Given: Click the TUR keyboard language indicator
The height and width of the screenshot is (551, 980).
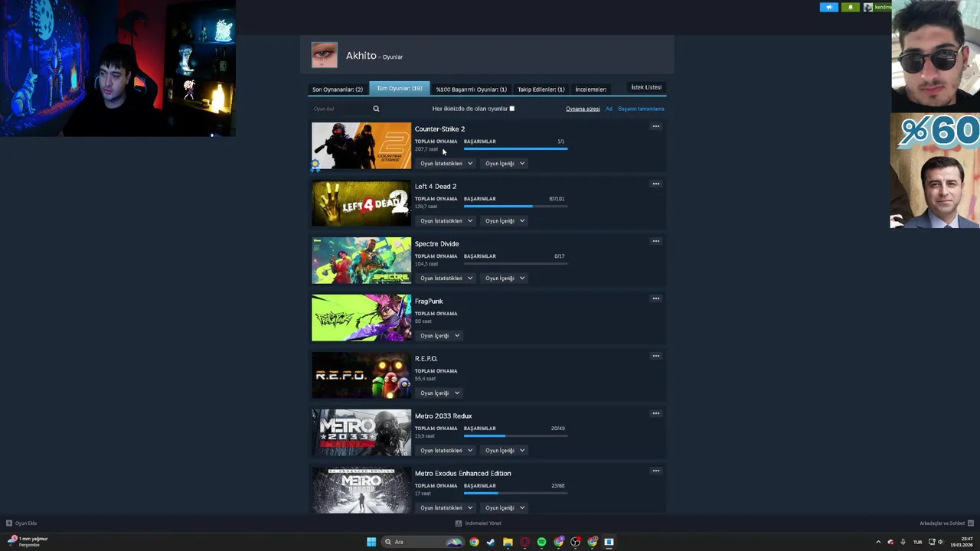Looking at the screenshot, I should click(917, 542).
